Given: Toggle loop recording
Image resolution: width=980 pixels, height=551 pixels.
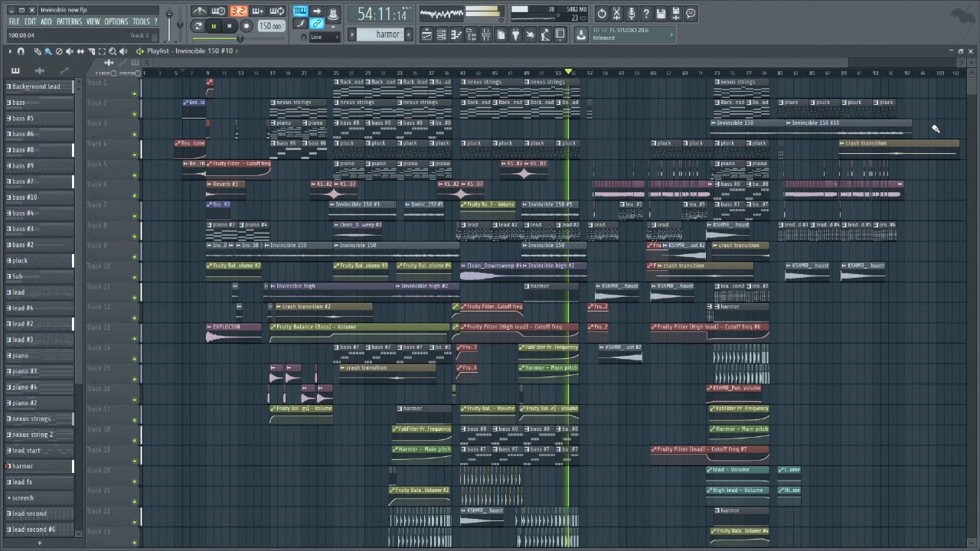Looking at the screenshot, I should 277,11.
